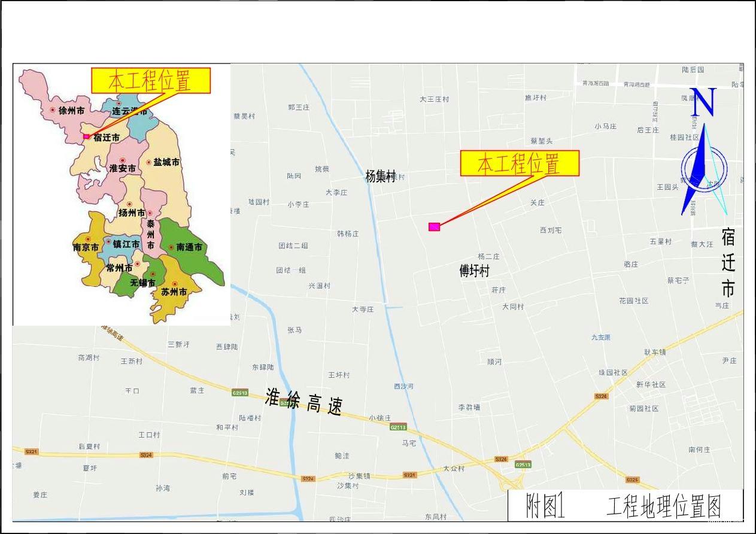This screenshot has height=534, width=756.
Task: Click the red city dot for 徐州市
Action: [x=53, y=110]
